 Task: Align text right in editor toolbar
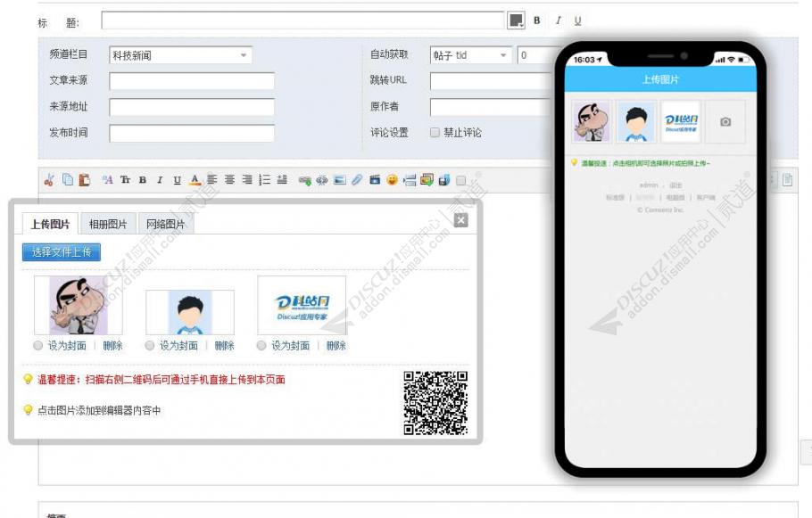tap(247, 179)
